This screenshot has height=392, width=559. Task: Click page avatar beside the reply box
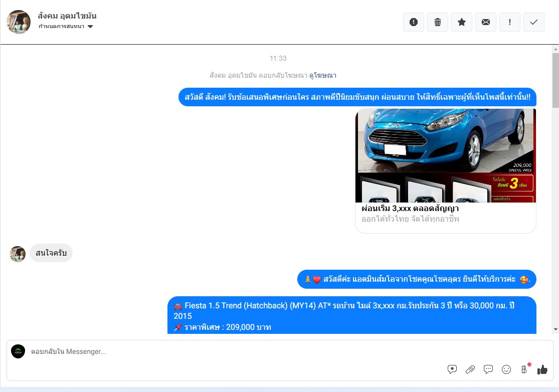[x=18, y=351]
